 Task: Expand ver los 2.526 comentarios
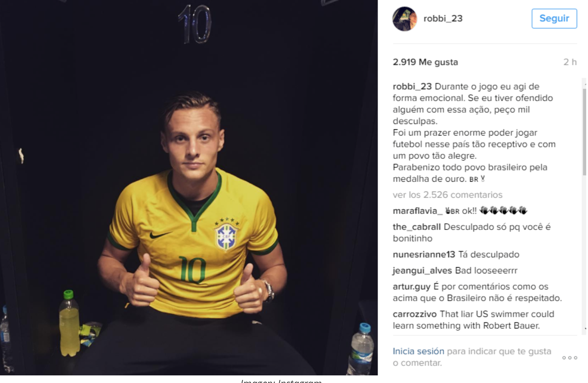[447, 195]
